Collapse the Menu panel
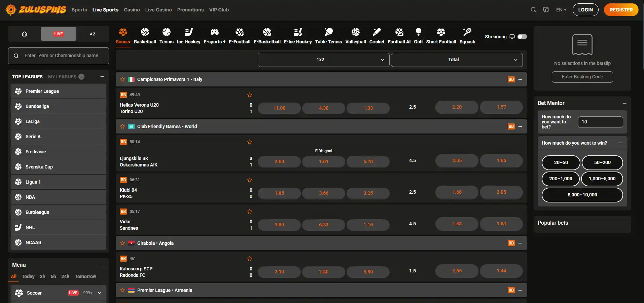This screenshot has width=644, height=303. click(x=102, y=265)
